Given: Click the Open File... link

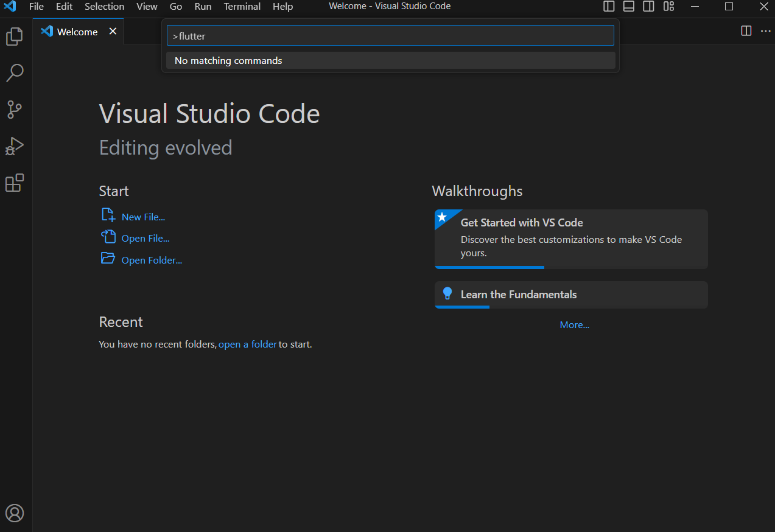Looking at the screenshot, I should [x=146, y=239].
